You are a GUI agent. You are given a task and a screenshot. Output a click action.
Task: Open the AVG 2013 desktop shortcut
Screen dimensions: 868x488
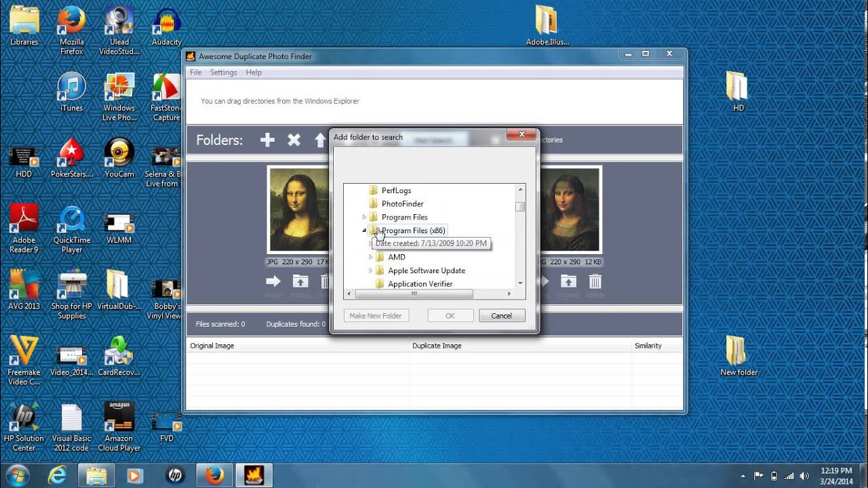[x=24, y=290]
